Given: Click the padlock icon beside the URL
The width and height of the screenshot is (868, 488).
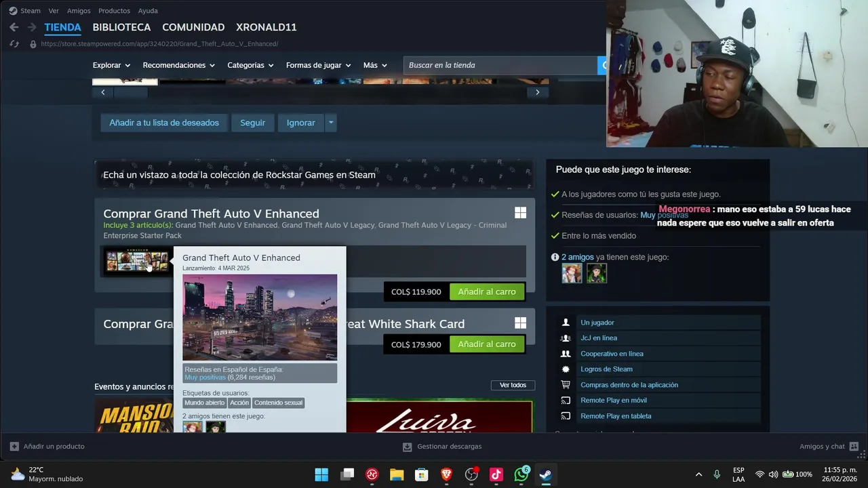Looking at the screenshot, I should coord(33,44).
